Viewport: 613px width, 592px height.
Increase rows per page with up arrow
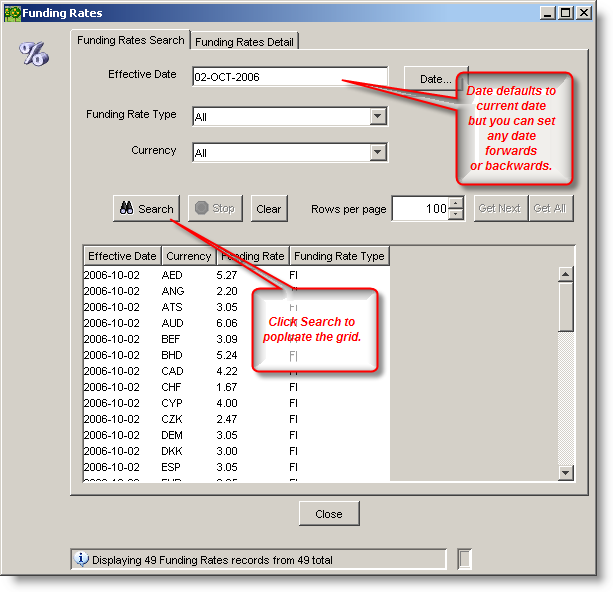pyautogui.click(x=456, y=203)
